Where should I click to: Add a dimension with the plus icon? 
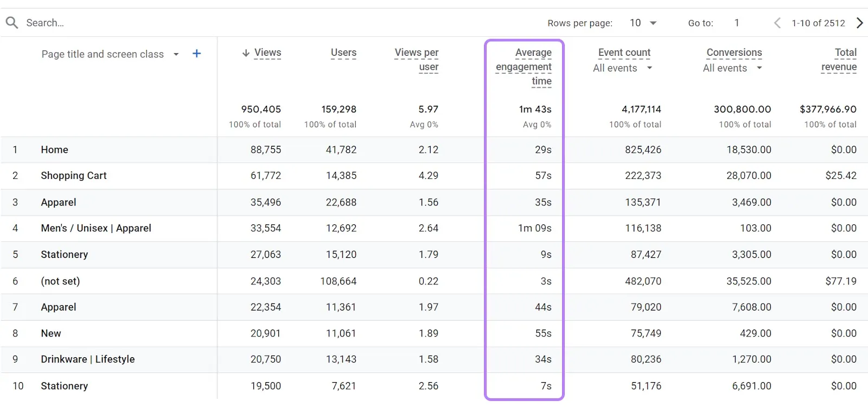(197, 54)
